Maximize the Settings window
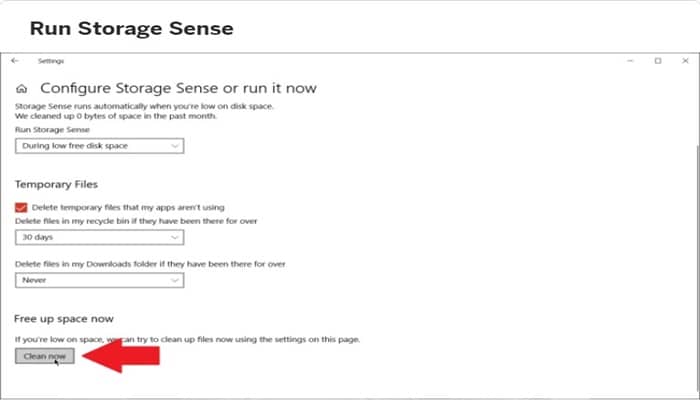The image size is (700, 400). point(658,61)
